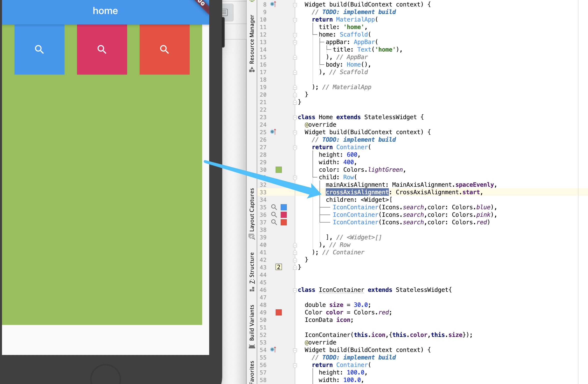Fold the Container block at line 27
This screenshot has width=588, height=384.
pos(295,147)
